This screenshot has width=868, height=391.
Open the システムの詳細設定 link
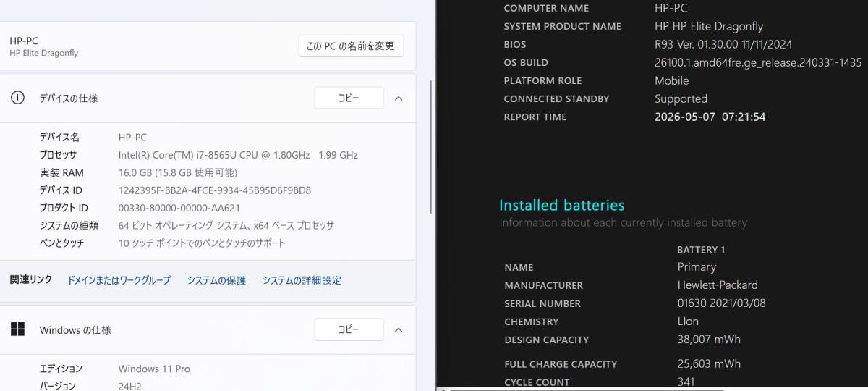302,280
